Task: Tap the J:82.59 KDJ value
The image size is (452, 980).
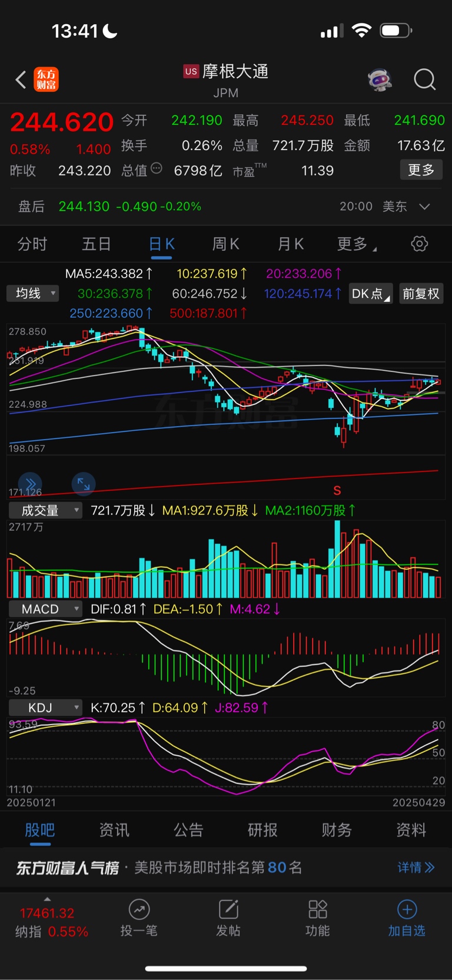Action: coord(241,707)
